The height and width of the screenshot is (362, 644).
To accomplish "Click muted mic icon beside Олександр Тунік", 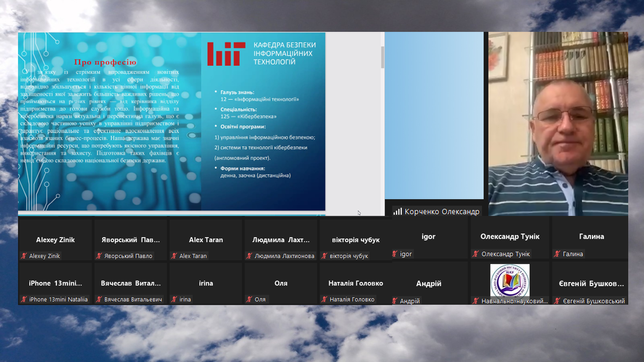I will click(476, 254).
